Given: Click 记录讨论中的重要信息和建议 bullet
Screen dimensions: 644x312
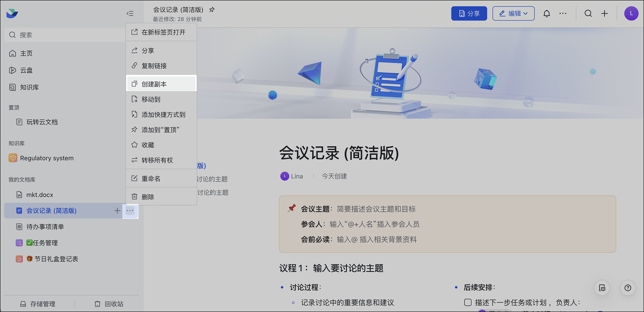Looking at the screenshot, I should [x=347, y=303].
